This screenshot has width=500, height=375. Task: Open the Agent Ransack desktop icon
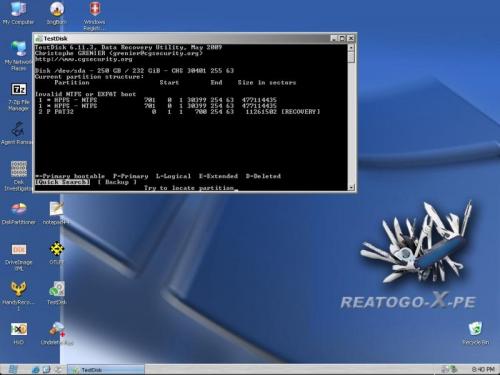point(17,133)
